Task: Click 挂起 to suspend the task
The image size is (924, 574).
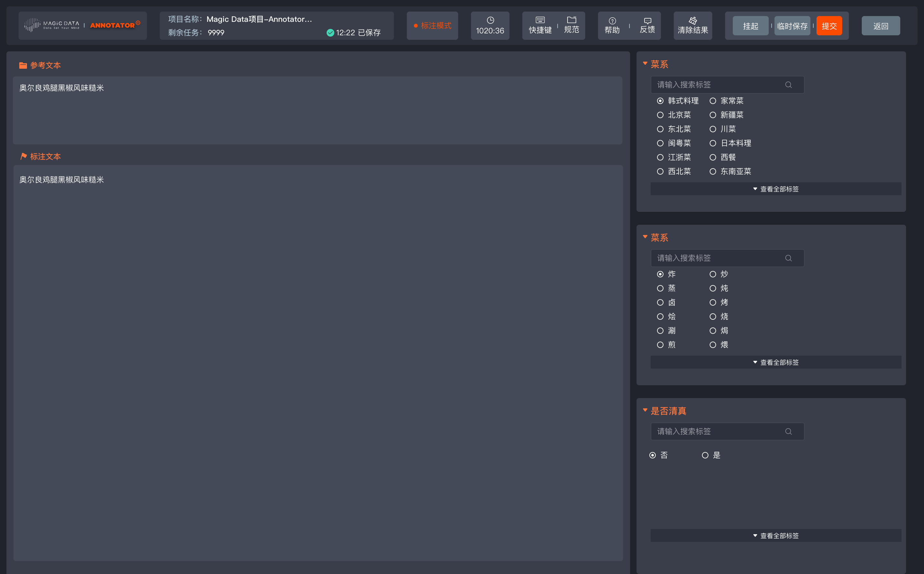Action: pyautogui.click(x=750, y=25)
